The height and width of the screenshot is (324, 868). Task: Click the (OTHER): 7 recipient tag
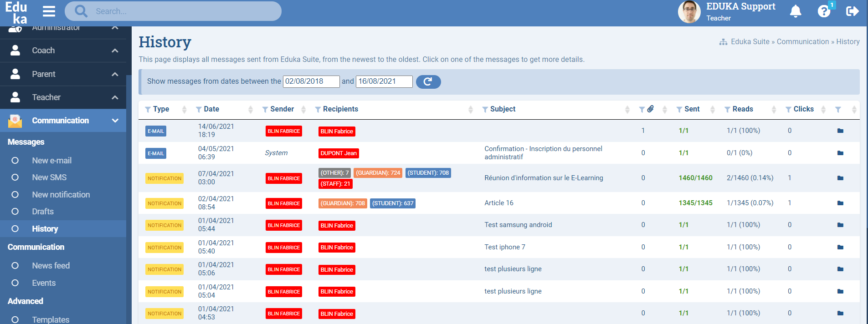334,173
